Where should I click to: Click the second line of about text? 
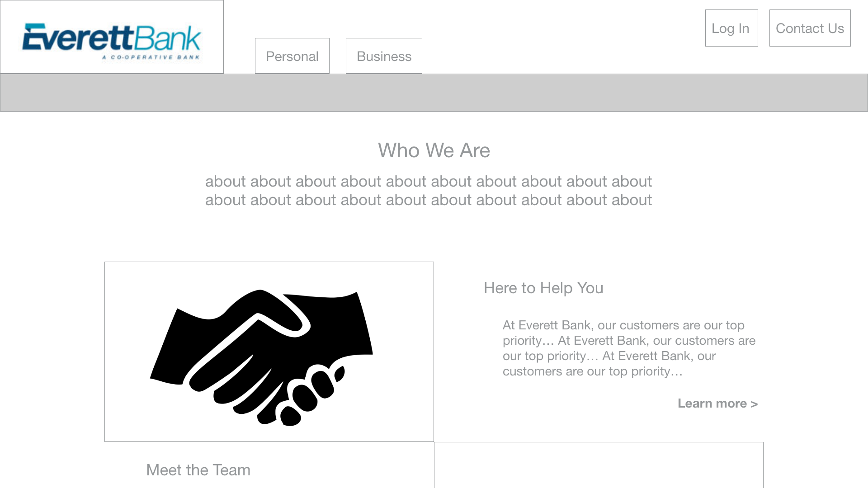429,200
